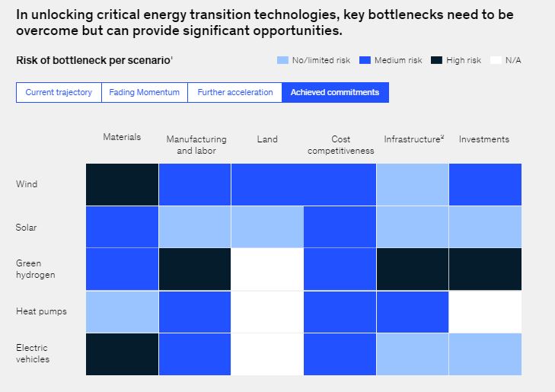Viewport: 555px width, 392px height.
Task: Click the Electric vehicles row label
Action: click(x=33, y=353)
